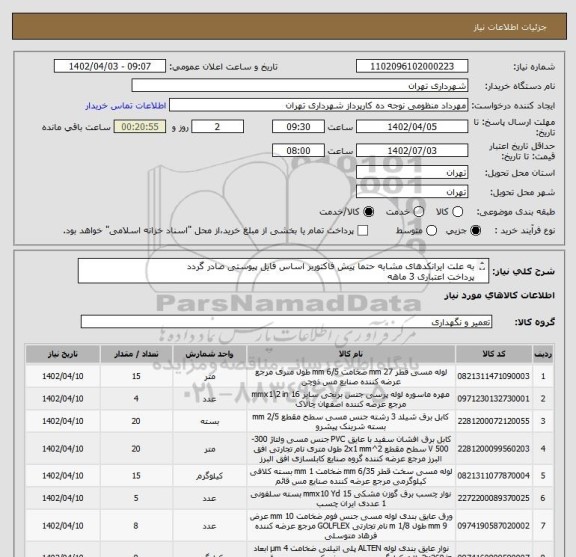The image size is (576, 557).
Task: Select the جزیی purchase type radio
Action: [x=475, y=231]
